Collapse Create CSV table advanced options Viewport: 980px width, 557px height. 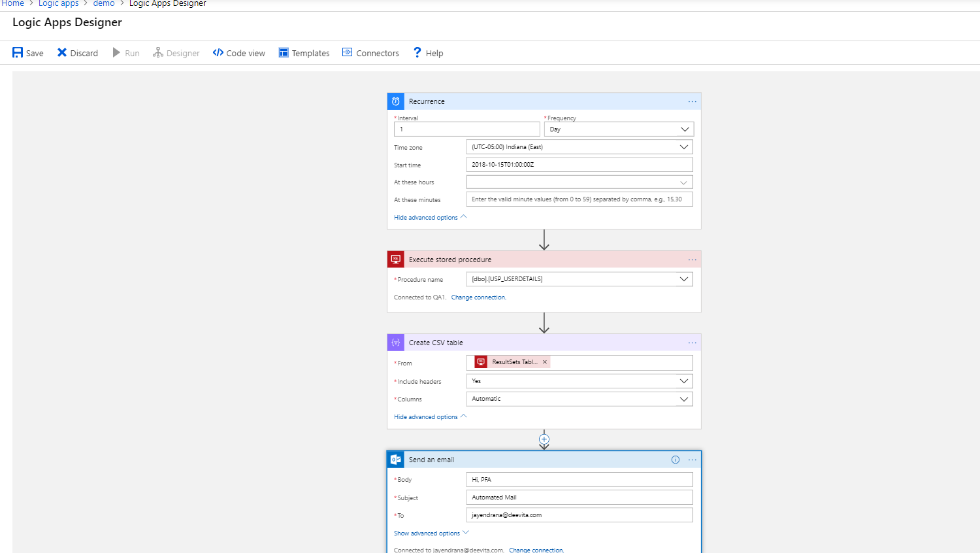(431, 417)
